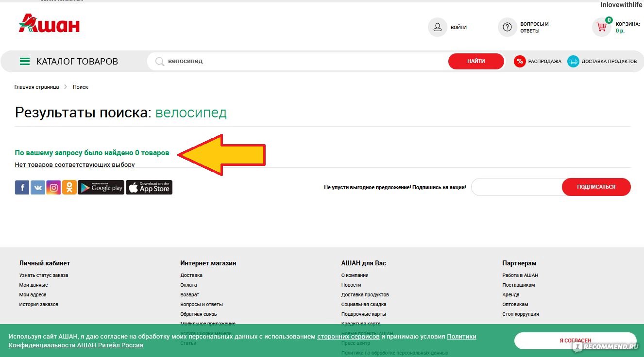Viewport: 644px width, 357px height.
Task: Open Вопросы и ответы footer link
Action: pyautogui.click(x=202, y=304)
